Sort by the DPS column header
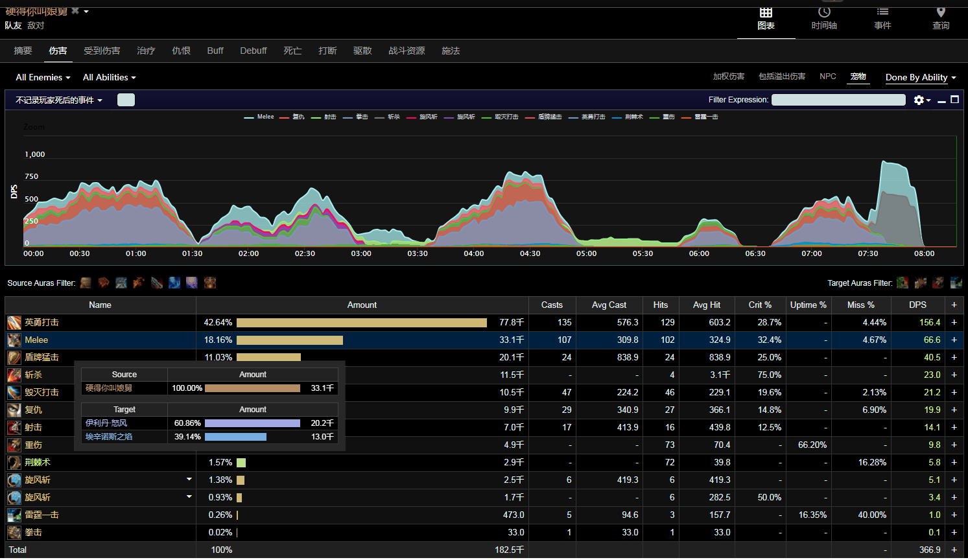 click(917, 305)
